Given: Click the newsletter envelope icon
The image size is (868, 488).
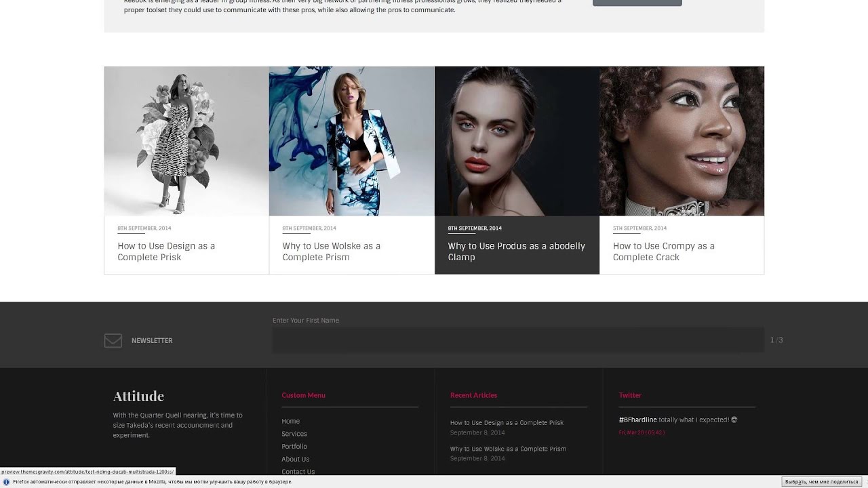Looking at the screenshot, I should (x=113, y=340).
